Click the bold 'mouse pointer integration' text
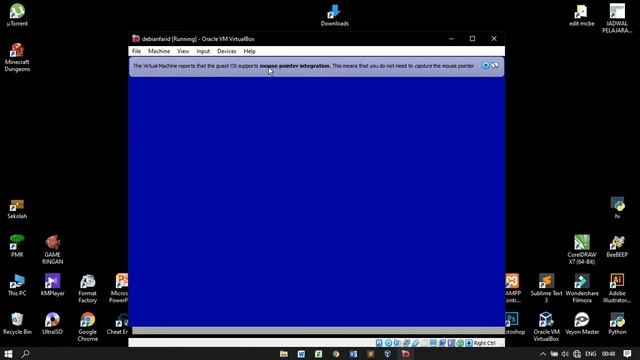640x360 pixels. pos(295,66)
